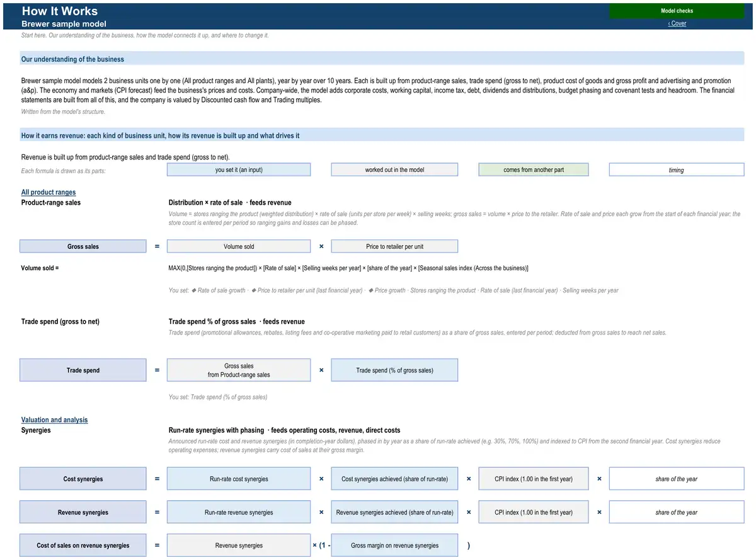
Task: Click Revenue synergies achieved (share of run-rate) box
Action: (x=395, y=512)
